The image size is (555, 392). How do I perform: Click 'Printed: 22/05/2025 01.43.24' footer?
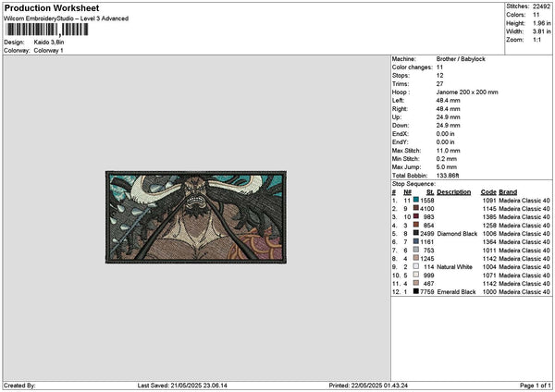click(368, 386)
